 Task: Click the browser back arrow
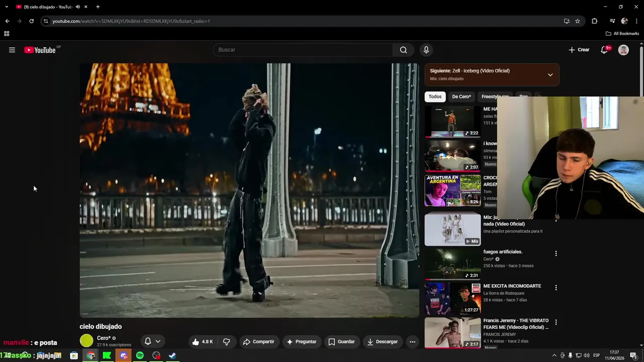coord(7,21)
